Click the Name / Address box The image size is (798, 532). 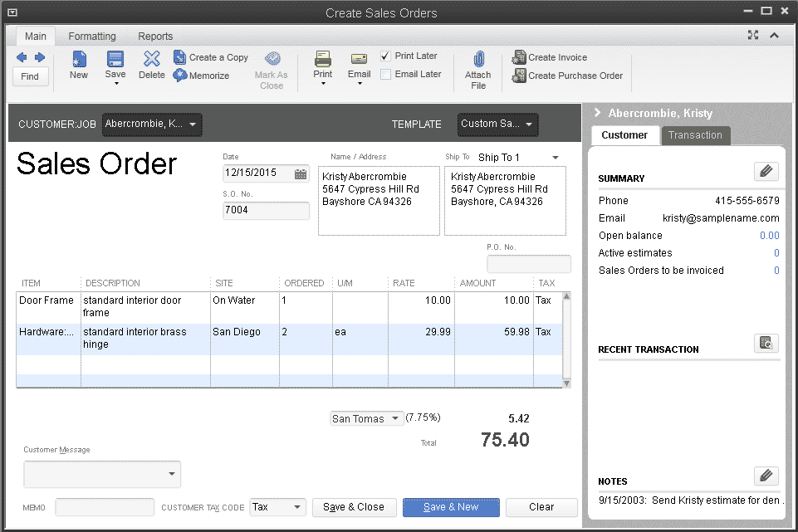(379, 201)
